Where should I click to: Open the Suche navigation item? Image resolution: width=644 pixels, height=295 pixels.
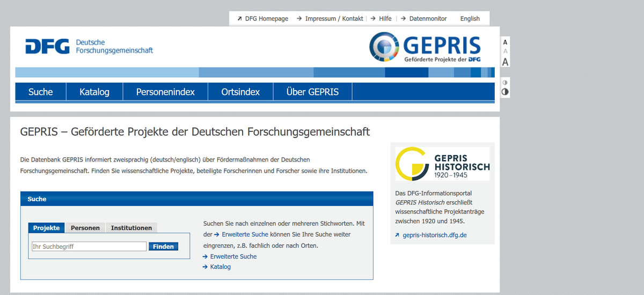[41, 92]
